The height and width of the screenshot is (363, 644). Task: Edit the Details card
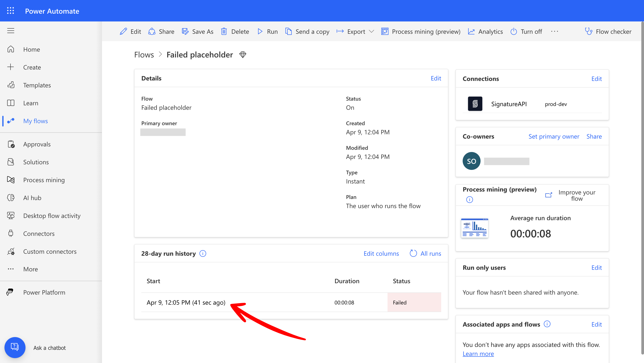(436, 78)
